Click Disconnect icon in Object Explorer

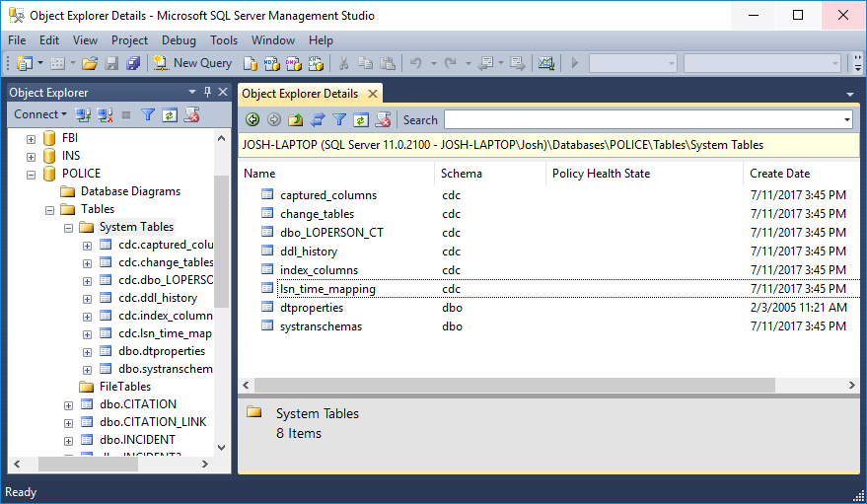click(106, 115)
